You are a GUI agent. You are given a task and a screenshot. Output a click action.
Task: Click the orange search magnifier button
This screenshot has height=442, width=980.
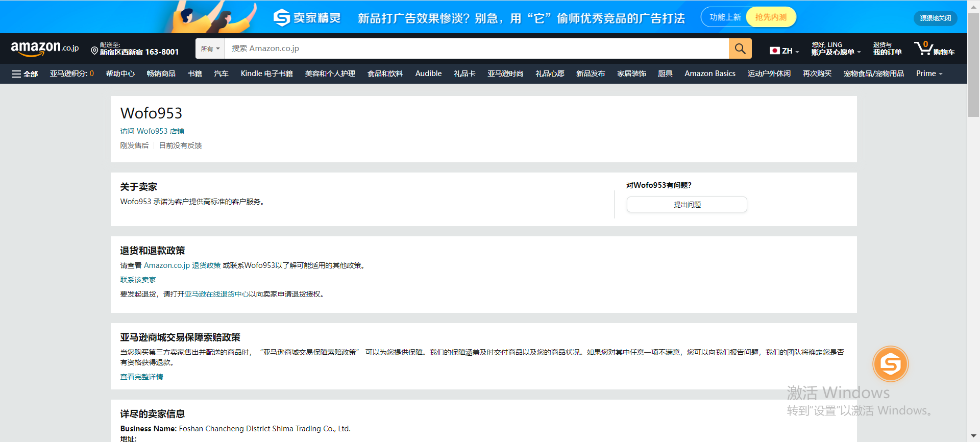tap(740, 48)
